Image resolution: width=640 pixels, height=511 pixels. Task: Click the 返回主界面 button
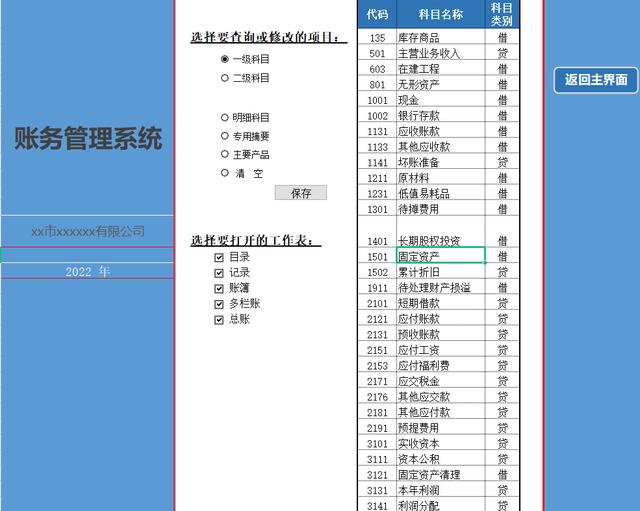(x=596, y=80)
